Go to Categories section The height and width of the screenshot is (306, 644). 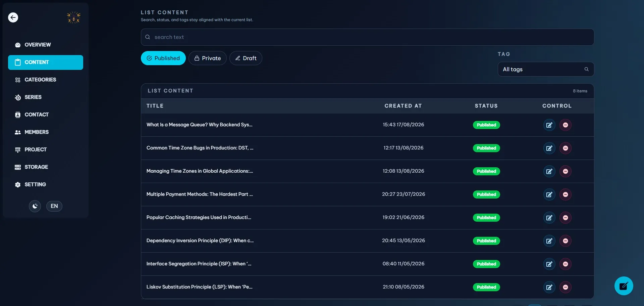click(46, 80)
